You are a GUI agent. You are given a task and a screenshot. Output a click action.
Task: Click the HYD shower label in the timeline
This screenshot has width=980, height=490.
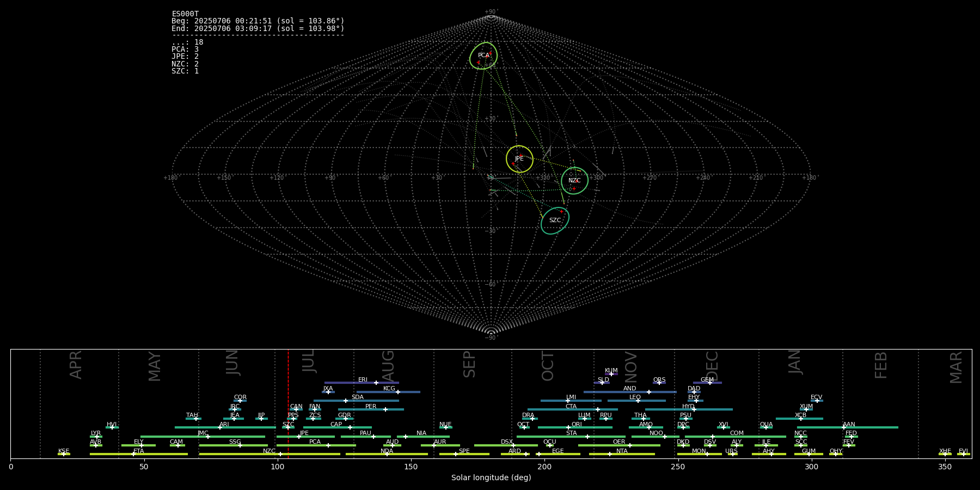point(688,406)
